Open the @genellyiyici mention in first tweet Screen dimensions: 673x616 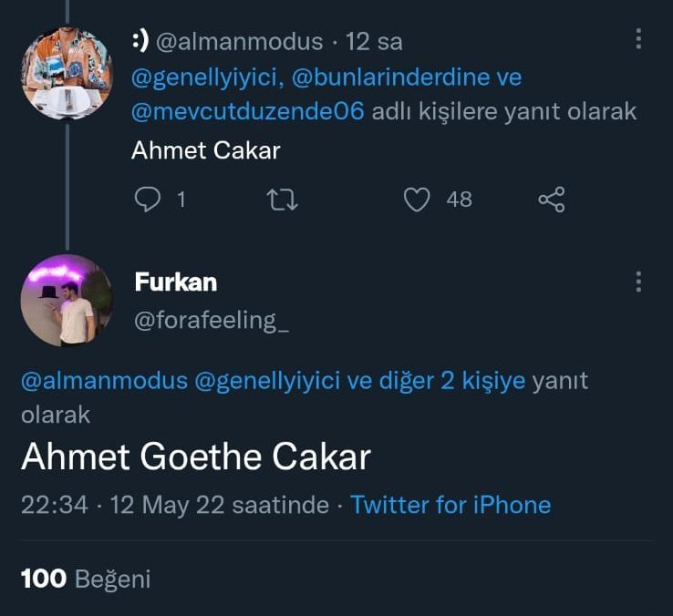pyautogui.click(x=209, y=77)
